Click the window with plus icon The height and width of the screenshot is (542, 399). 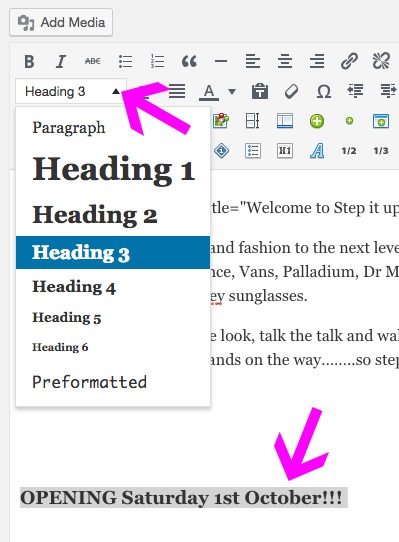coord(381,121)
